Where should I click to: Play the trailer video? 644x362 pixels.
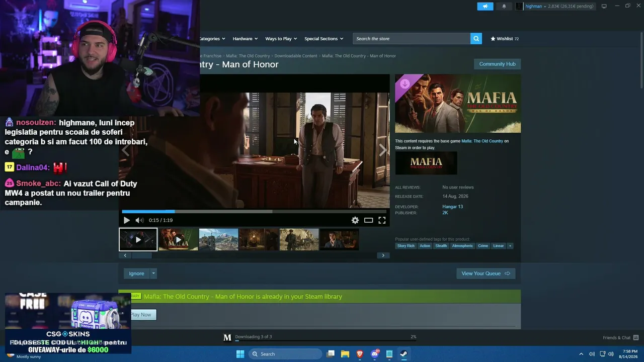click(126, 220)
